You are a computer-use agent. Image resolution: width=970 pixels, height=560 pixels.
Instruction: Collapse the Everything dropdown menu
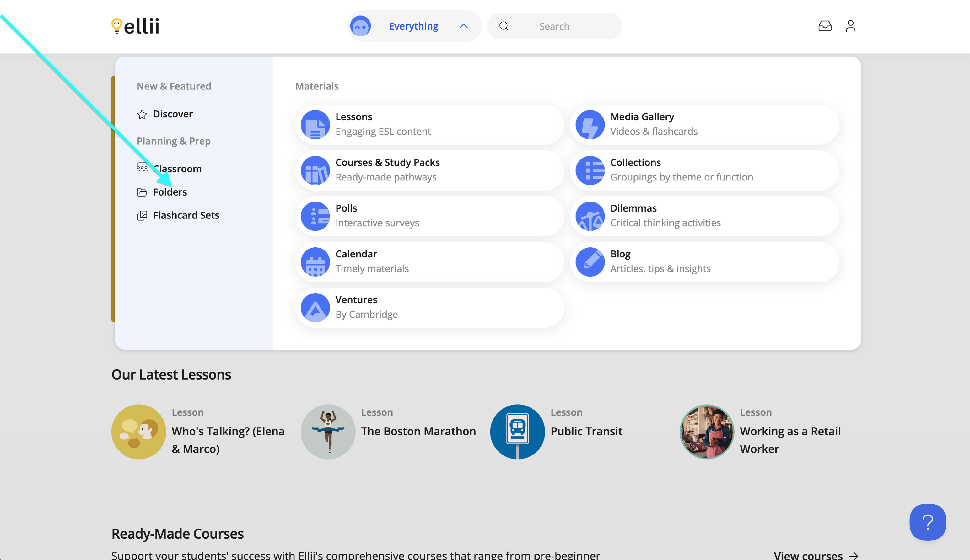414,26
